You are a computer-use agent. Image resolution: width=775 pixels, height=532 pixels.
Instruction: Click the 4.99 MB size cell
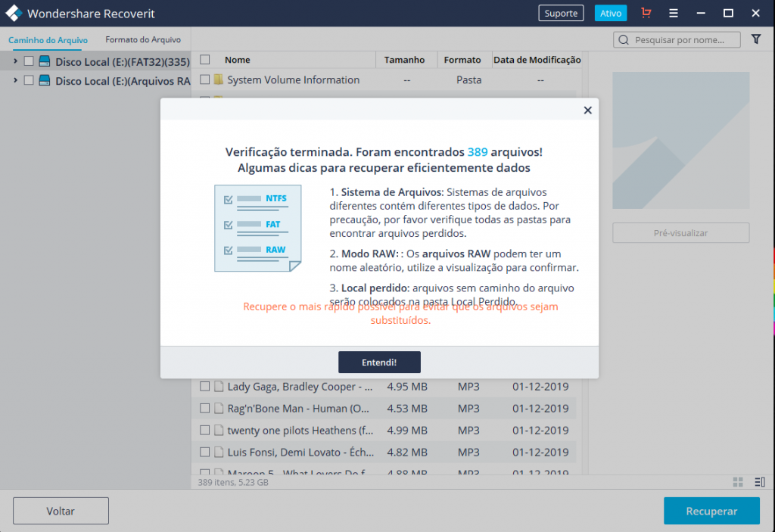pyautogui.click(x=406, y=430)
